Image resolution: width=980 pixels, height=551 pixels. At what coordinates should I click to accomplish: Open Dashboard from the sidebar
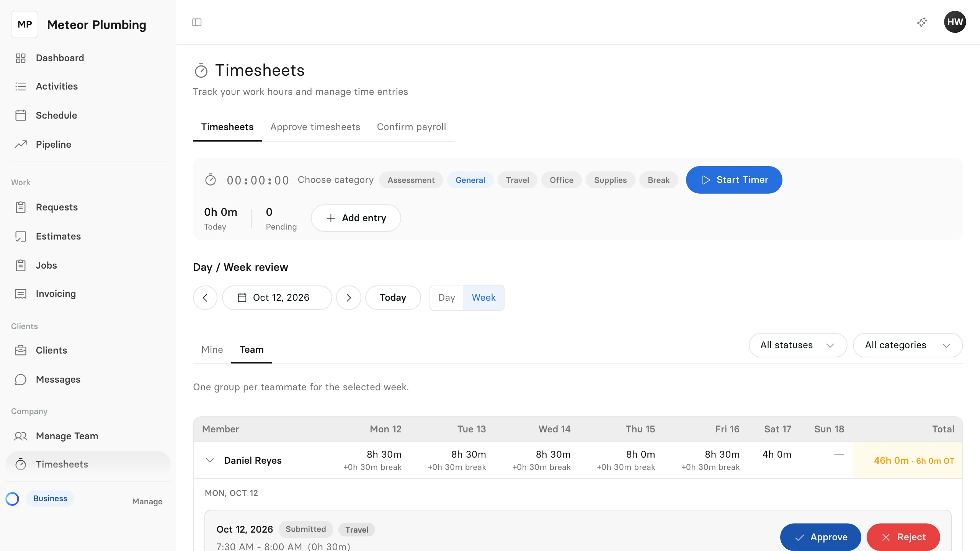pyautogui.click(x=88, y=58)
